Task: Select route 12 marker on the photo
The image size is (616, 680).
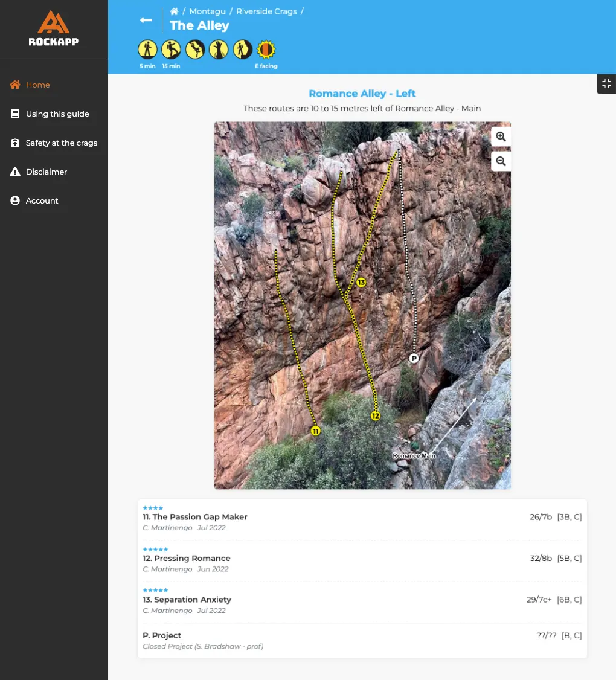Action: pos(376,415)
